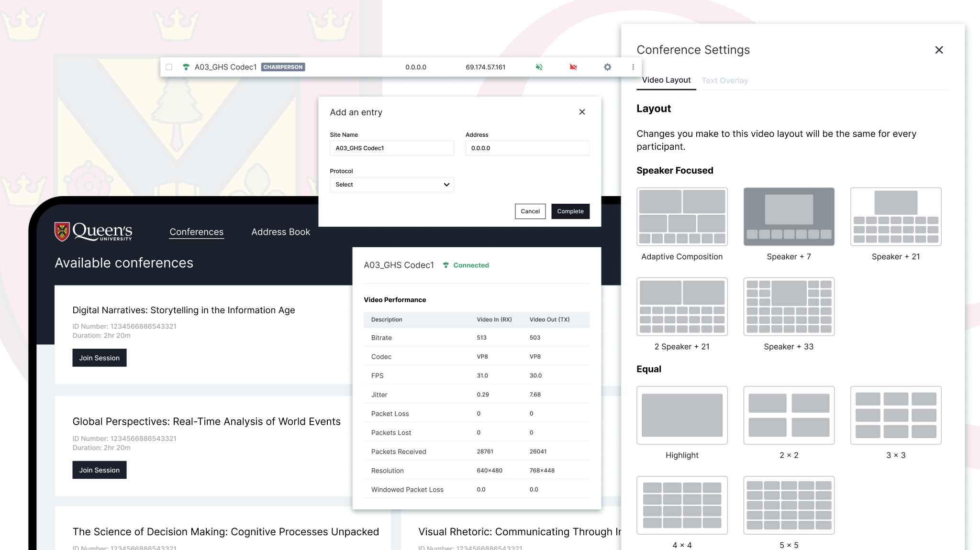The width and height of the screenshot is (980, 550).
Task: Click the Codec row label
Action: coord(381,357)
